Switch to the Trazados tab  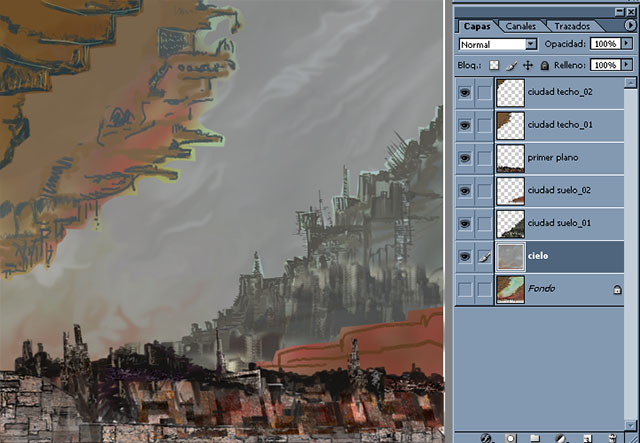572,27
